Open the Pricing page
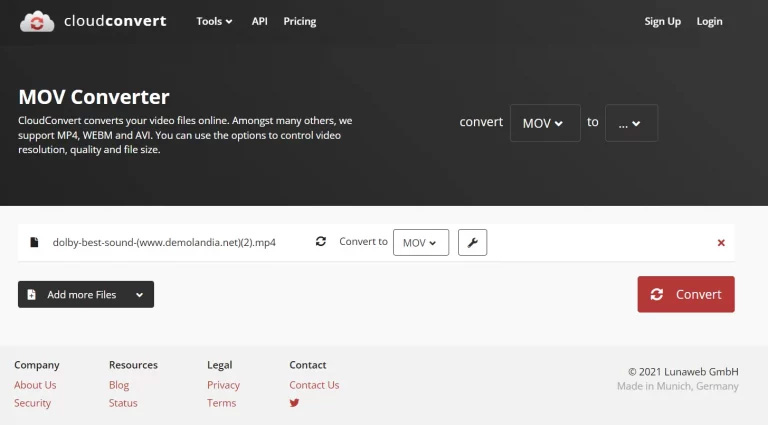The image size is (768, 425). tap(299, 21)
